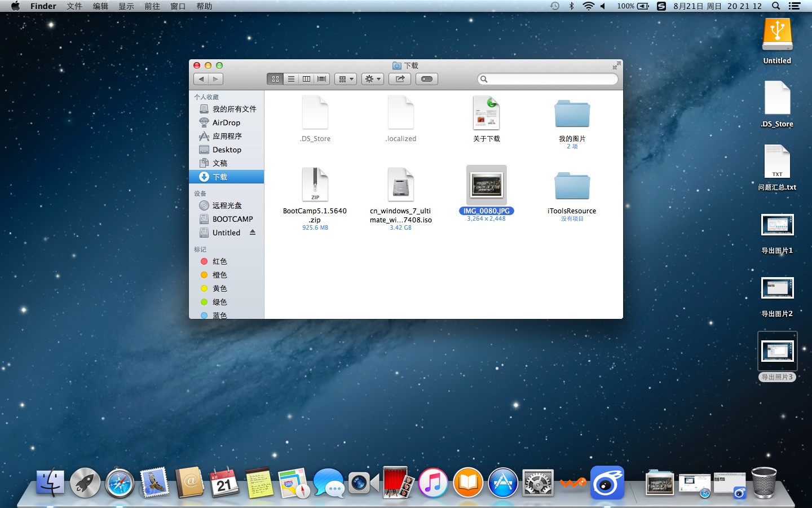Screen dimensions: 812x508
Task: Eject the Untitled drive in sidebar
Action: pyautogui.click(x=253, y=233)
